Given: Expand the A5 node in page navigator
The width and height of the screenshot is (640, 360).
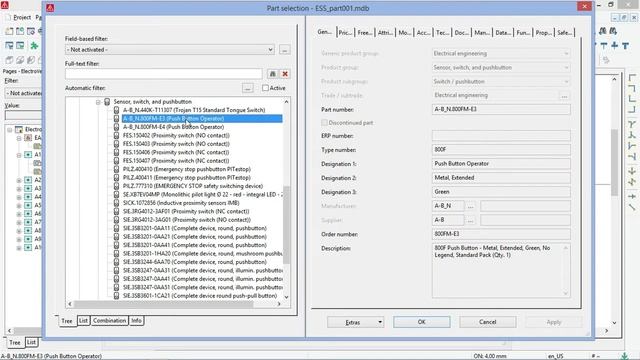Looking at the screenshot, I should 19,205.
